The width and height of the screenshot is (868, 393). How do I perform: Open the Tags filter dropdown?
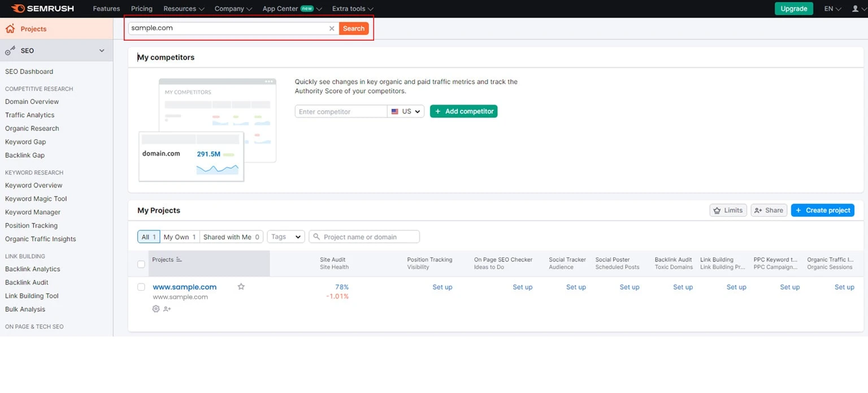(286, 237)
